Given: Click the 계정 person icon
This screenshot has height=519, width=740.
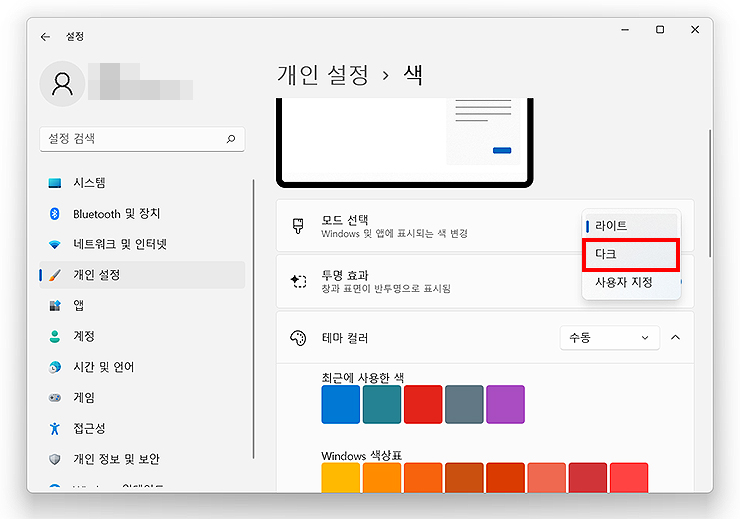Looking at the screenshot, I should click(x=55, y=336).
